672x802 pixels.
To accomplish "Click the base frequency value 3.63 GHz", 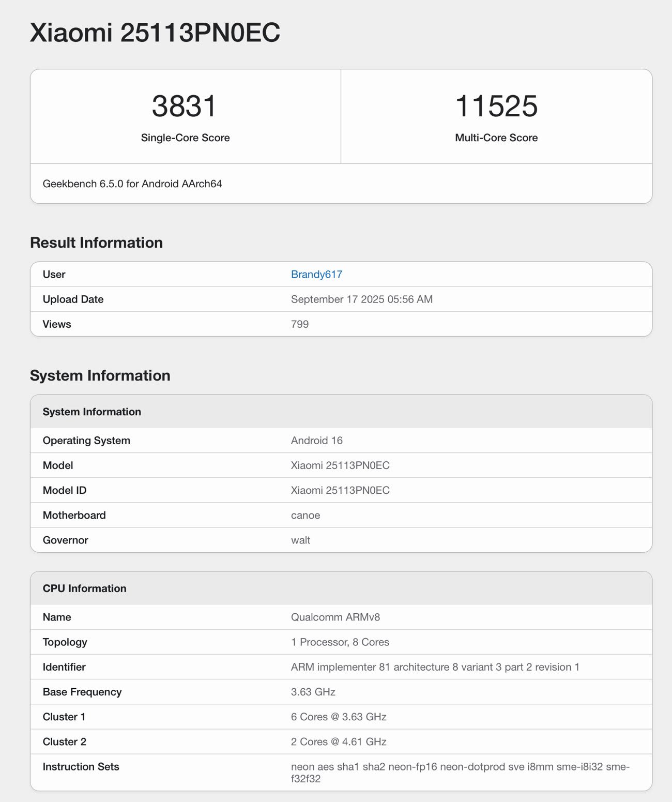I will coord(313,692).
